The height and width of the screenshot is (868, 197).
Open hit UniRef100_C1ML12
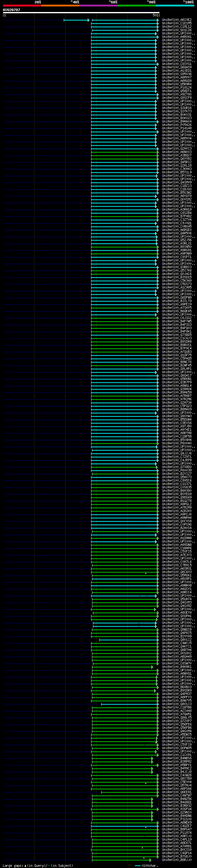click(177, 26)
